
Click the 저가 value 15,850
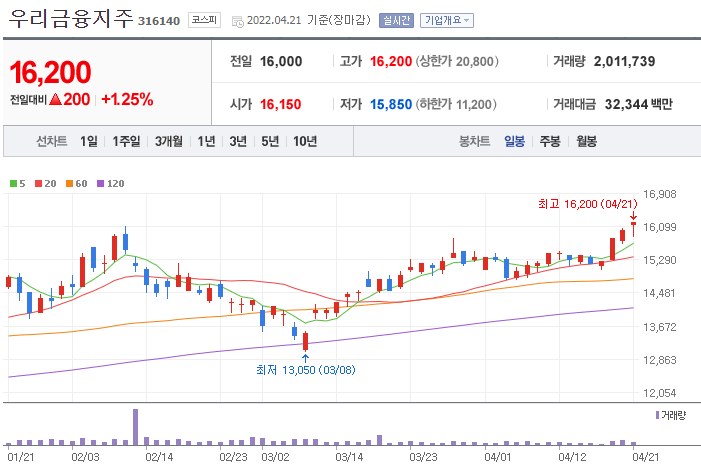pos(391,105)
